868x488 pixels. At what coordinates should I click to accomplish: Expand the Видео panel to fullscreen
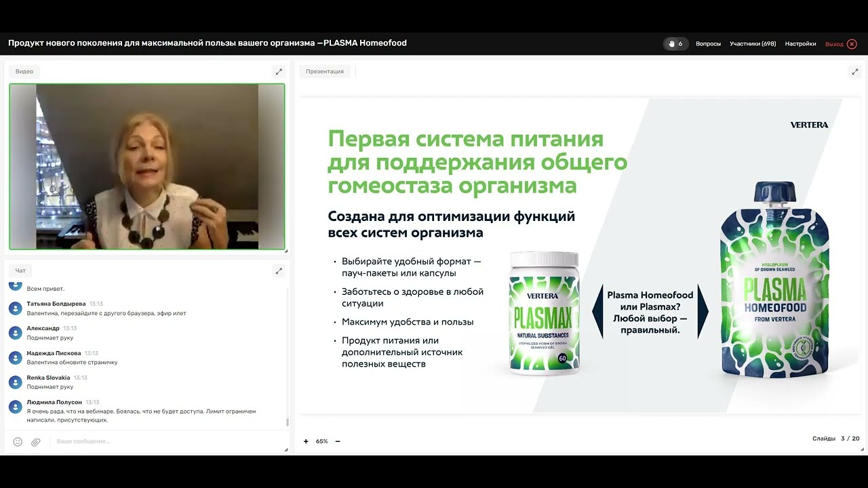click(278, 71)
